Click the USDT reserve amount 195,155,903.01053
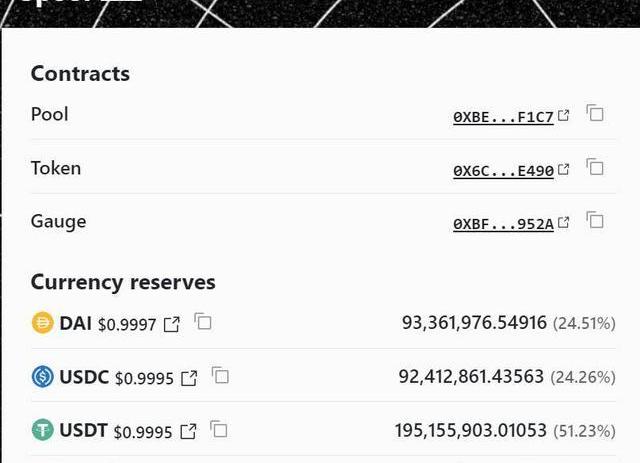640x463 pixels. tap(470, 431)
